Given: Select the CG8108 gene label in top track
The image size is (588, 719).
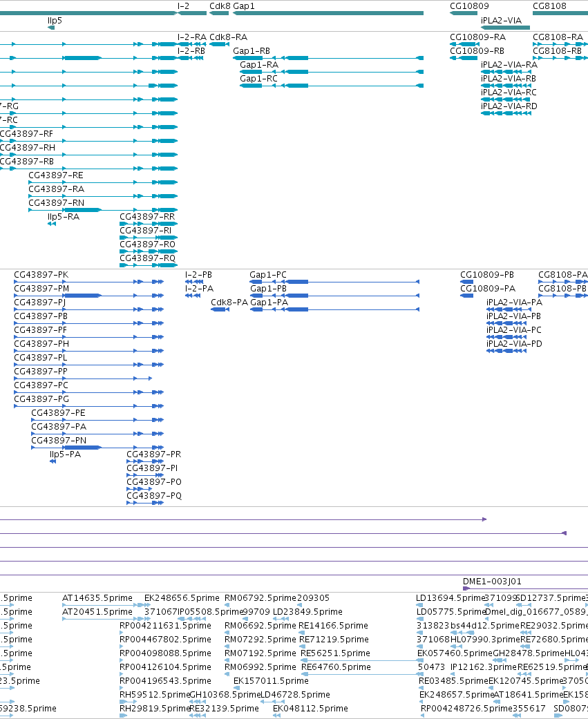Looking at the screenshot, I should click(549, 6).
